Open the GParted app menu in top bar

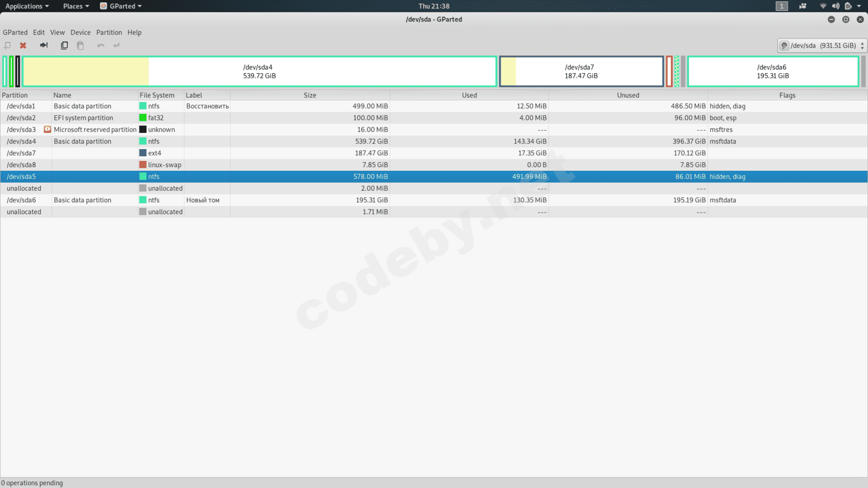pos(121,6)
